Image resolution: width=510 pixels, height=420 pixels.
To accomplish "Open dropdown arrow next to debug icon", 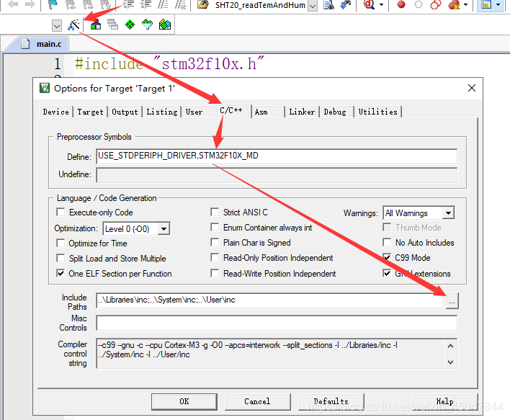I will pos(381,4).
